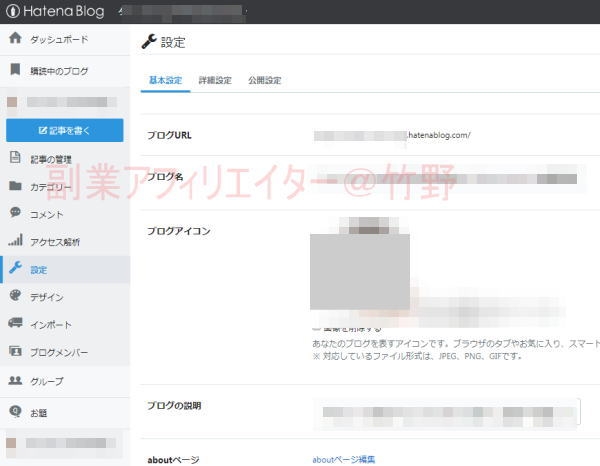Click the bookmark icon for 購読中のブログ
600x466 pixels.
pyautogui.click(x=15, y=71)
